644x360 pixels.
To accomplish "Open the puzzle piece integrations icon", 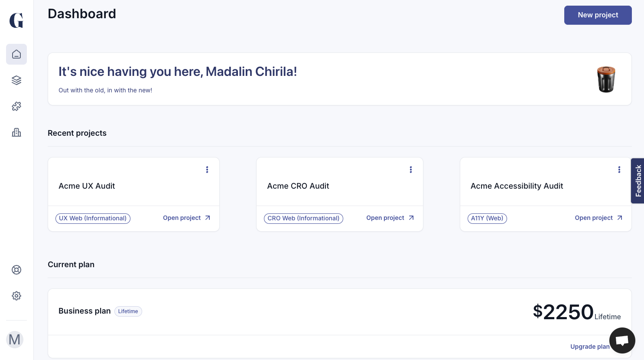I will (x=16, y=106).
